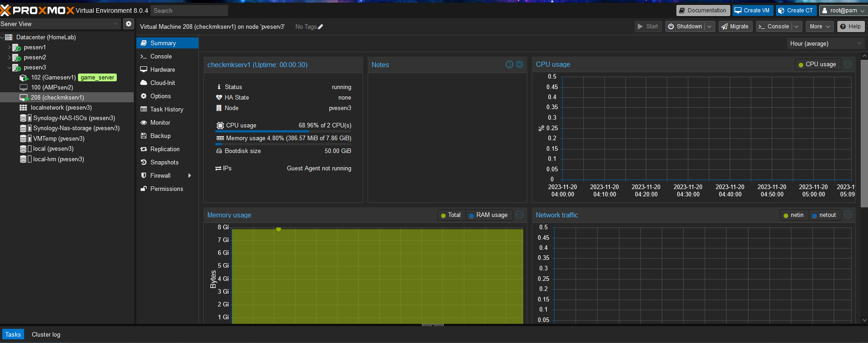
Task: Toggle the CPU usage legend series
Action: [817, 64]
